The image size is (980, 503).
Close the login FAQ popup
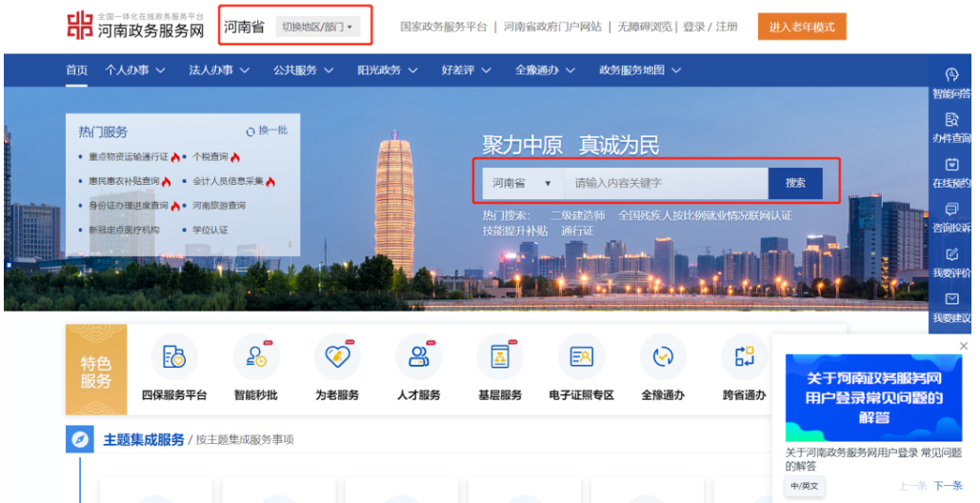click(x=963, y=346)
